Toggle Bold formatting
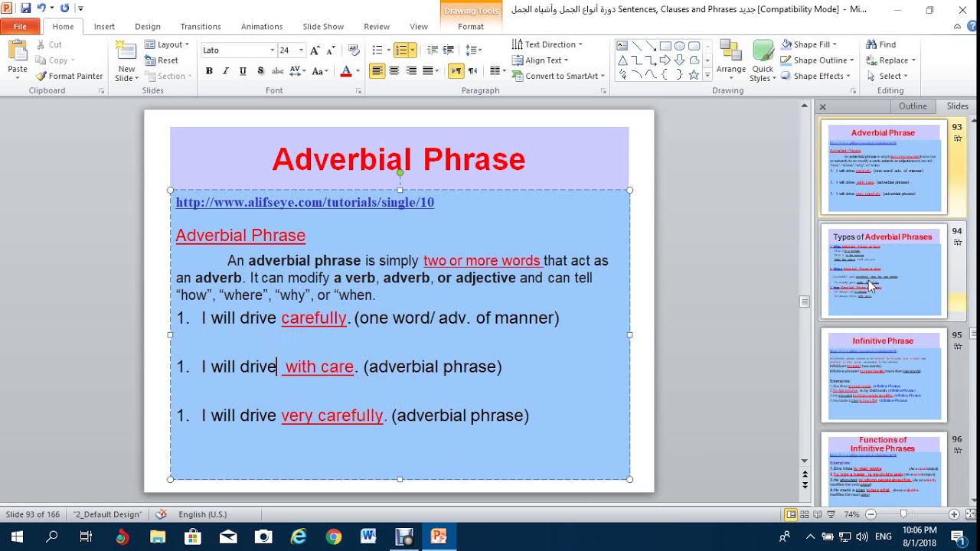Screen dimensions: 980x551 (x=209, y=71)
